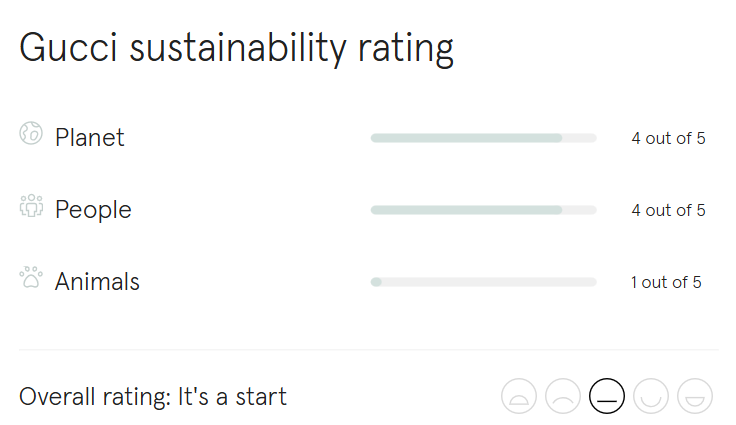Click the People group icon

[31, 207]
